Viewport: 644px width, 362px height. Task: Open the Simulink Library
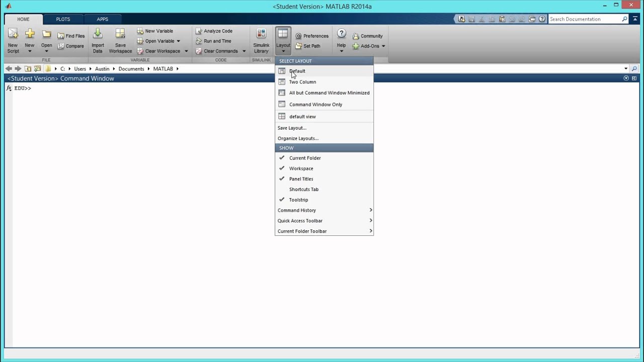(x=261, y=41)
